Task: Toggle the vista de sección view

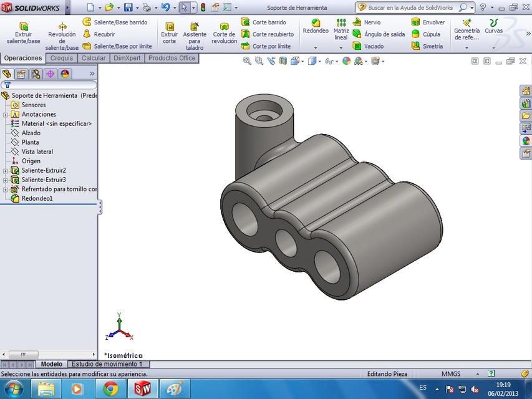Action: (284, 60)
